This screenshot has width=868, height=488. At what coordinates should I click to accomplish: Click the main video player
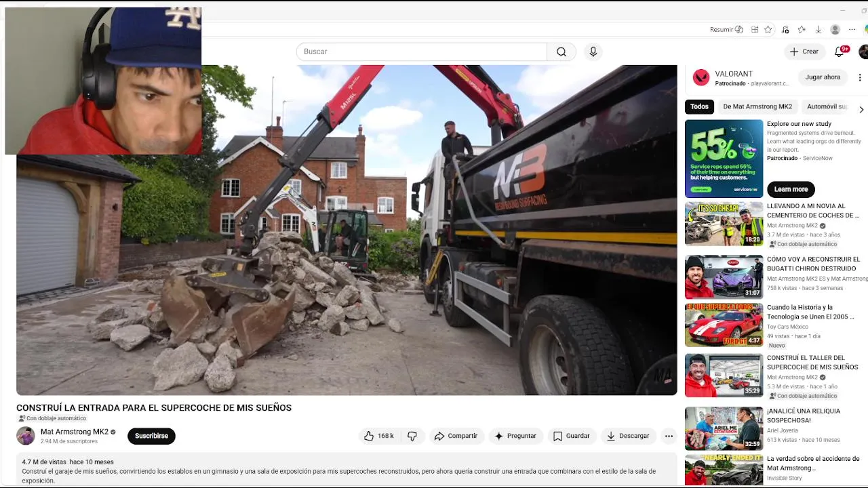(x=347, y=230)
